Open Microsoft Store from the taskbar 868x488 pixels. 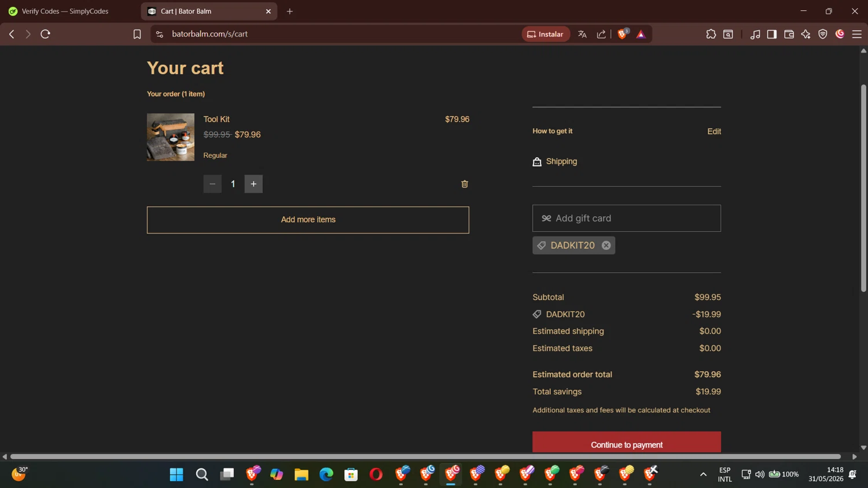coord(351,475)
